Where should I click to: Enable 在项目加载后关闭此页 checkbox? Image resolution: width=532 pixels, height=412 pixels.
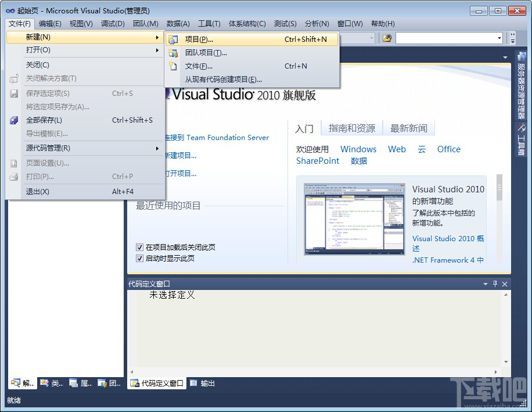[x=139, y=246]
